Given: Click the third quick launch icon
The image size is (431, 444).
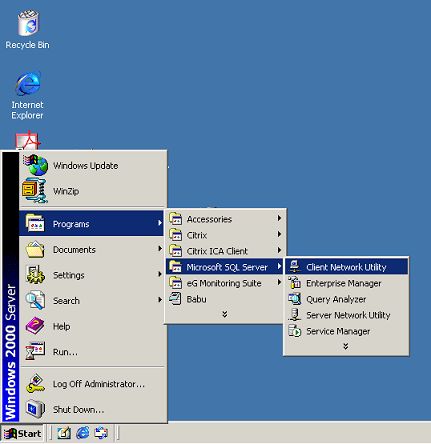Looking at the screenshot, I should click(101, 433).
